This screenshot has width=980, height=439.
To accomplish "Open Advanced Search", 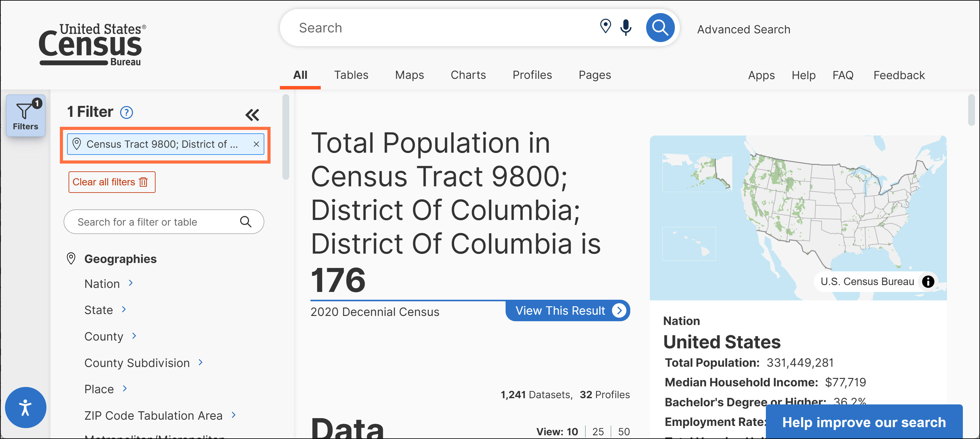I will 743,29.
